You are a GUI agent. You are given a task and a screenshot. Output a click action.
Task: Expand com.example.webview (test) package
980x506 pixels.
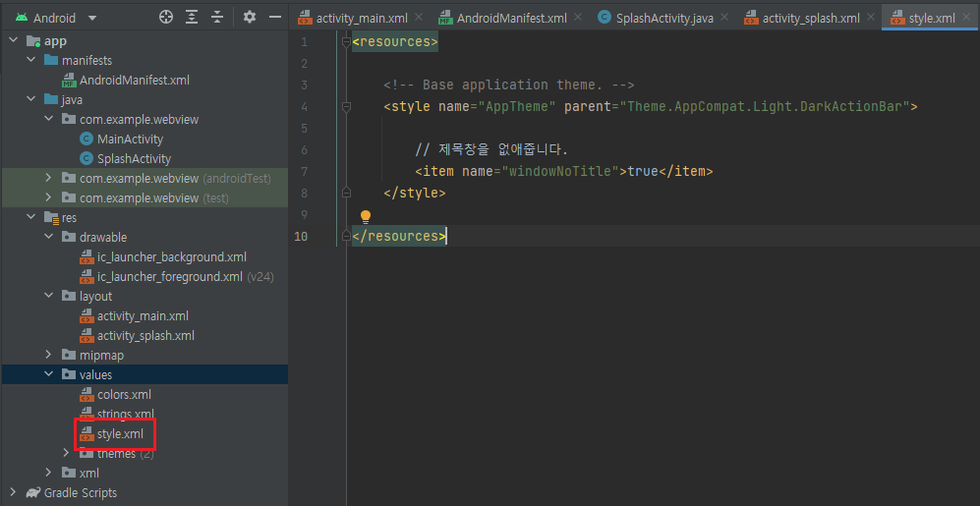click(49, 198)
